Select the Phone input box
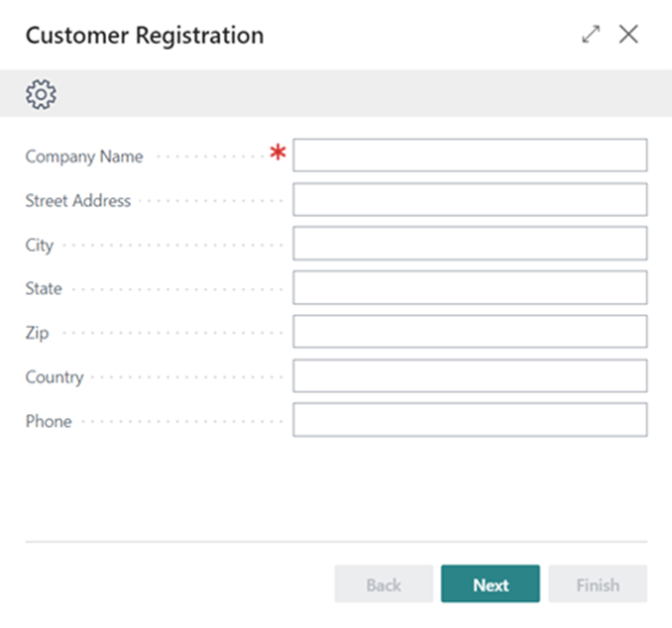This screenshot has width=672, height=628. (470, 420)
